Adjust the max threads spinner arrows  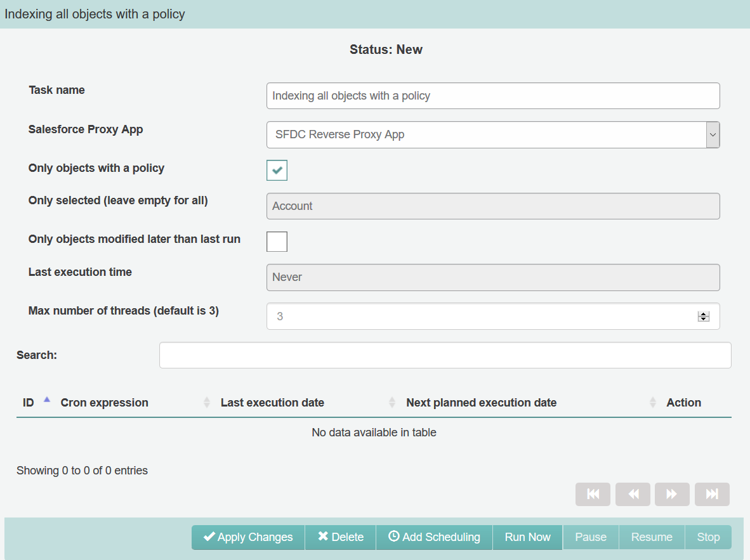tap(703, 316)
